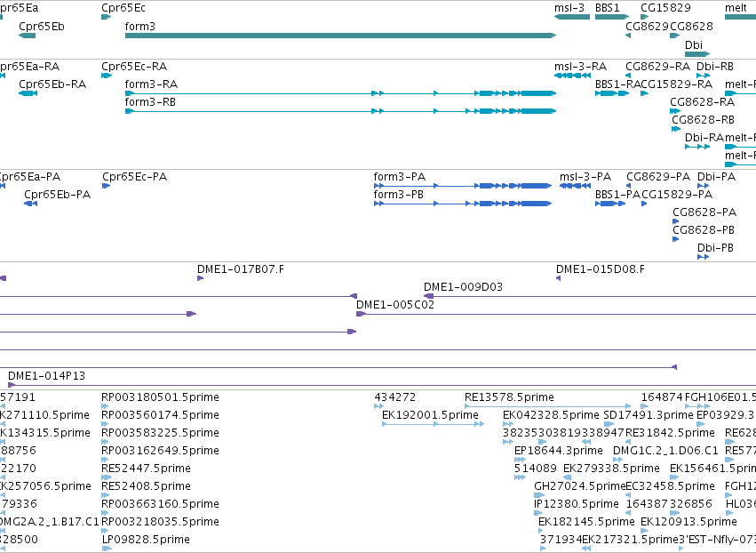Screen dimensions: 756x553
Task: Select the DME1-017B07.F clone label
Action: click(241, 269)
